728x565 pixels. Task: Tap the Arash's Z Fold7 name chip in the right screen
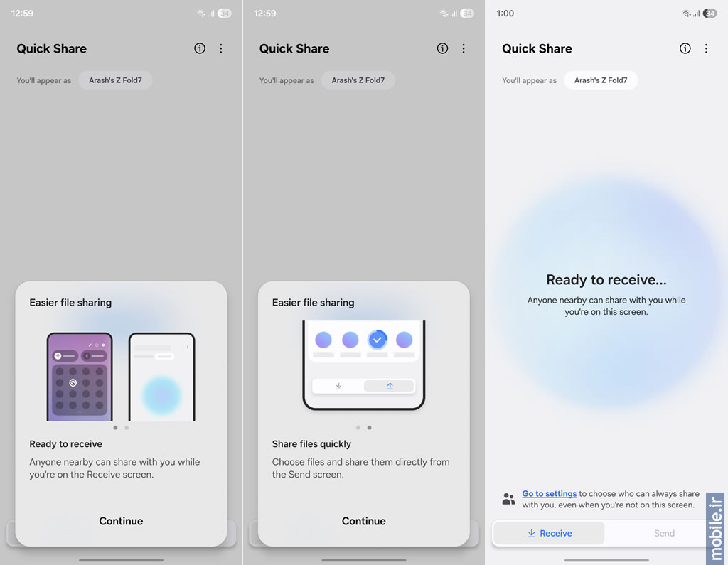tap(601, 80)
